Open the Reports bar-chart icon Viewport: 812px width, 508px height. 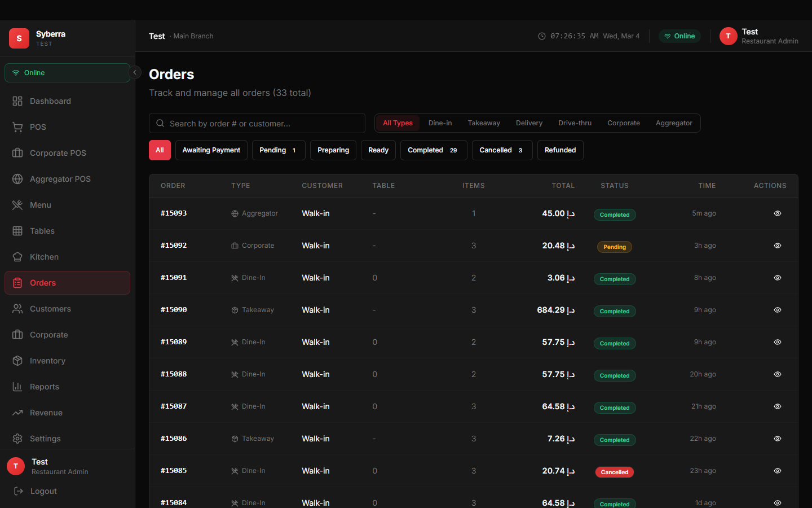click(17, 387)
